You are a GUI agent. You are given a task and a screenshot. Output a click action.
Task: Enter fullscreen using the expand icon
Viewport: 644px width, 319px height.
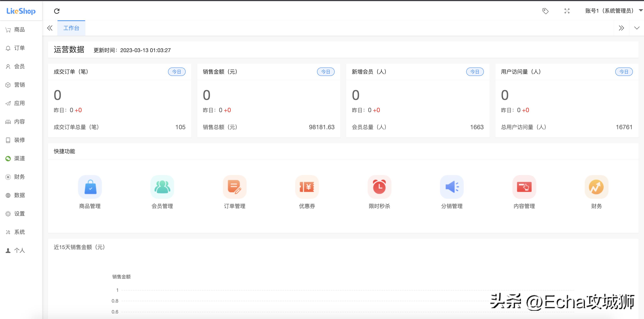[567, 11]
